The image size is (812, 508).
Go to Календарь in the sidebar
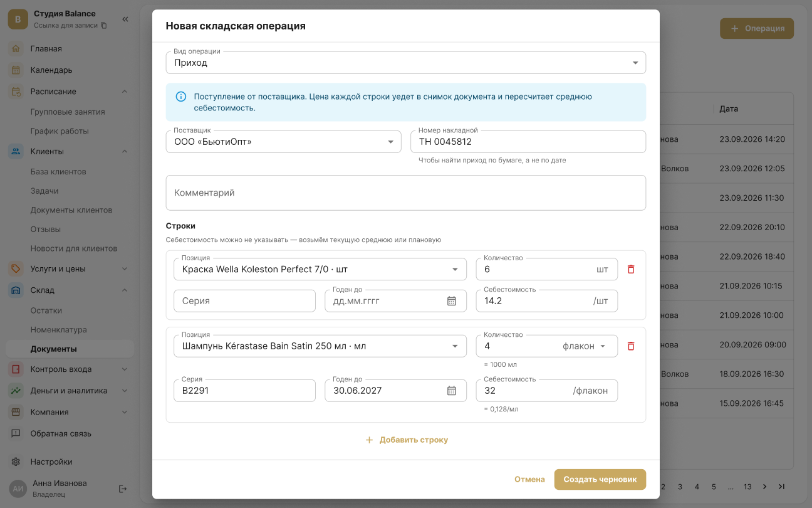click(51, 70)
